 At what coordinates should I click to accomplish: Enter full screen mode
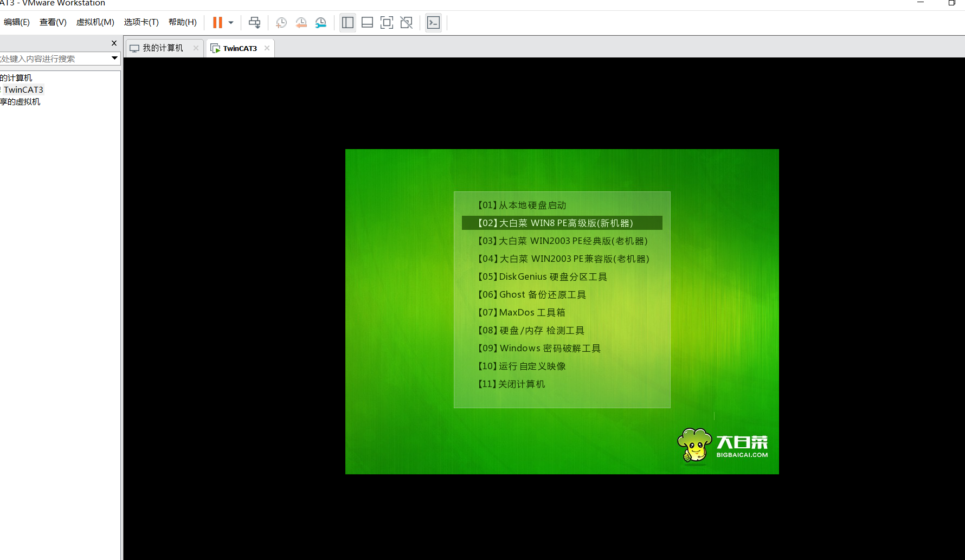(x=387, y=22)
